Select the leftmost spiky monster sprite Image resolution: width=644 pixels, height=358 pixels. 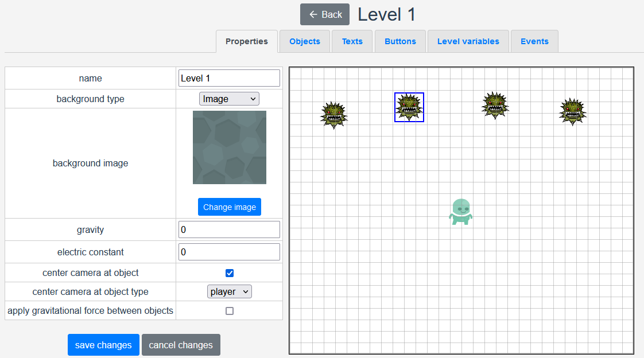333,115
